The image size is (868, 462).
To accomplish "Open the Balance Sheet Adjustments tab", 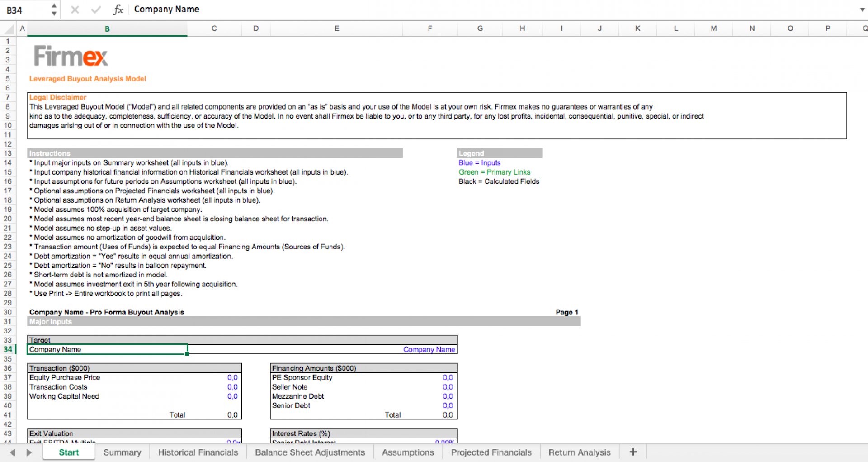I will 310,452.
